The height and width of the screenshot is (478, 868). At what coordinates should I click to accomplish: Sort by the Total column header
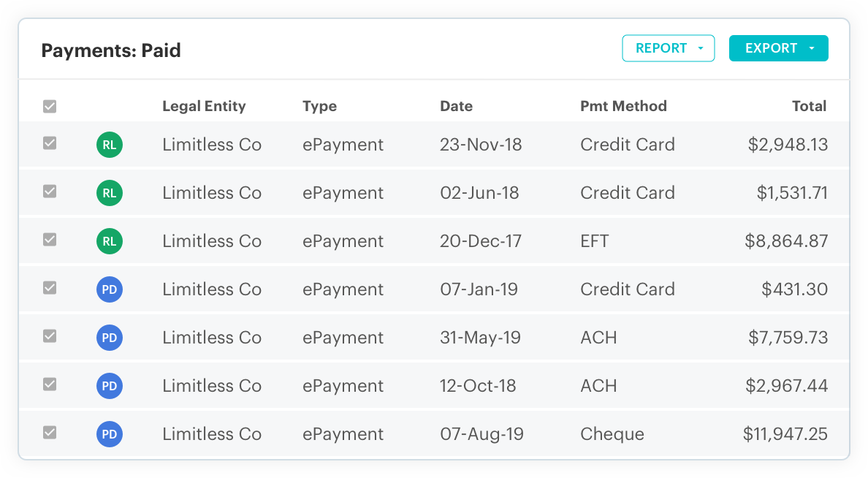[x=810, y=106]
